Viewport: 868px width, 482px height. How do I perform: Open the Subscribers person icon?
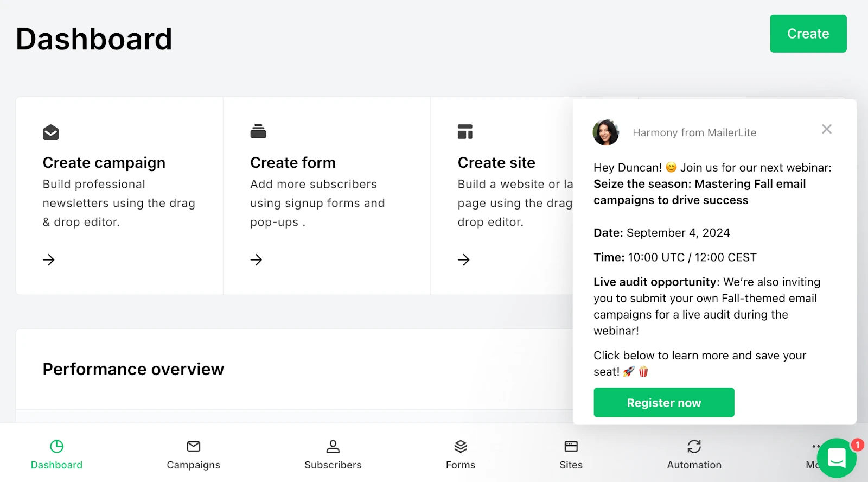[333, 447]
